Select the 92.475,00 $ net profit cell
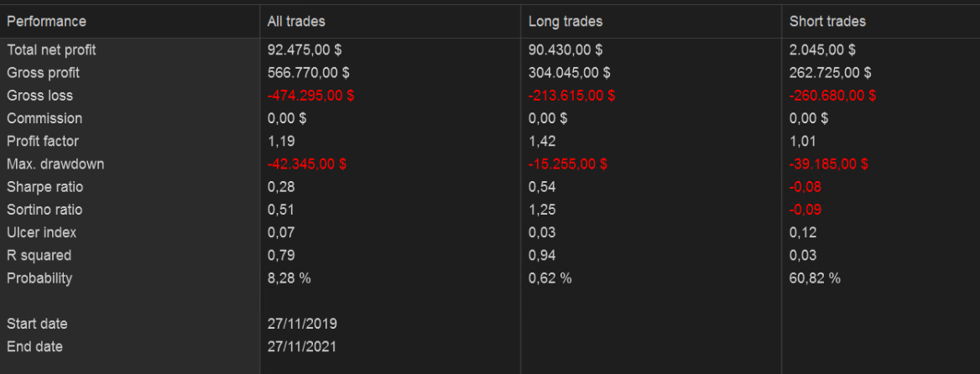Image resolution: width=980 pixels, height=374 pixels. [306, 50]
